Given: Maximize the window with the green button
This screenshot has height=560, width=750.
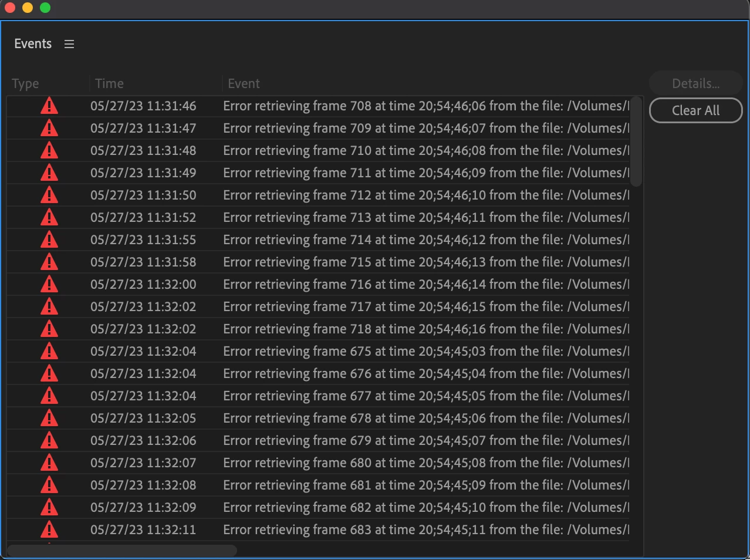Looking at the screenshot, I should [x=45, y=8].
